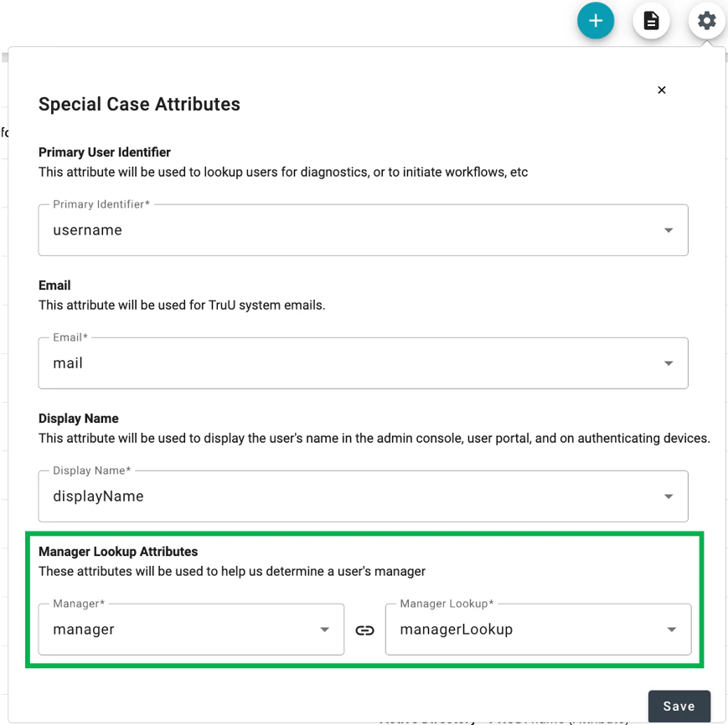This screenshot has width=728, height=725.
Task: Click the link icon between manager fields
Action: (364, 630)
